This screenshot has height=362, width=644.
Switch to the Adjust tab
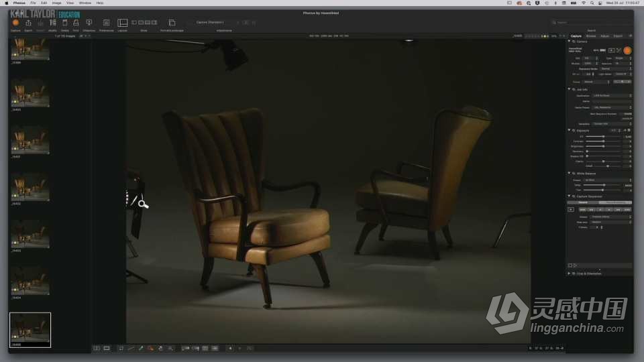tap(605, 36)
